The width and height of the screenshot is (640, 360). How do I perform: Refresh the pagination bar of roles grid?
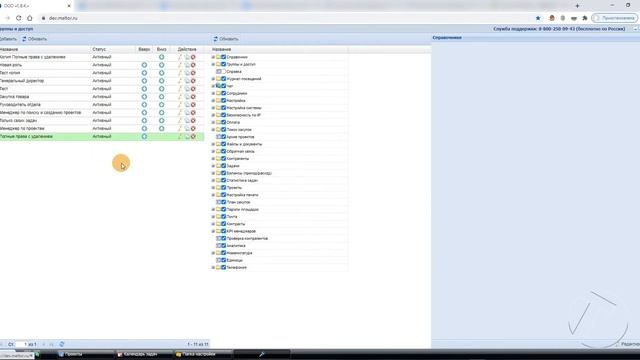coord(62,344)
